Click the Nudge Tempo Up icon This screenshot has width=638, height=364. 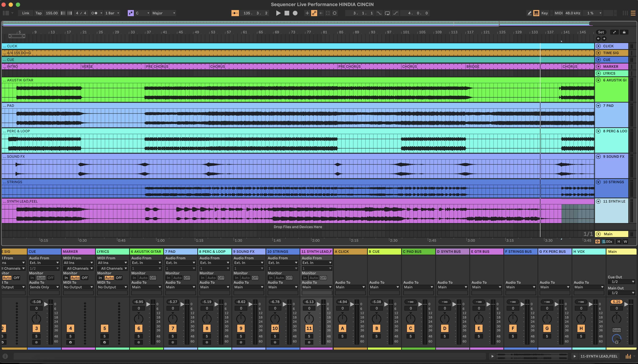[x=70, y=13]
